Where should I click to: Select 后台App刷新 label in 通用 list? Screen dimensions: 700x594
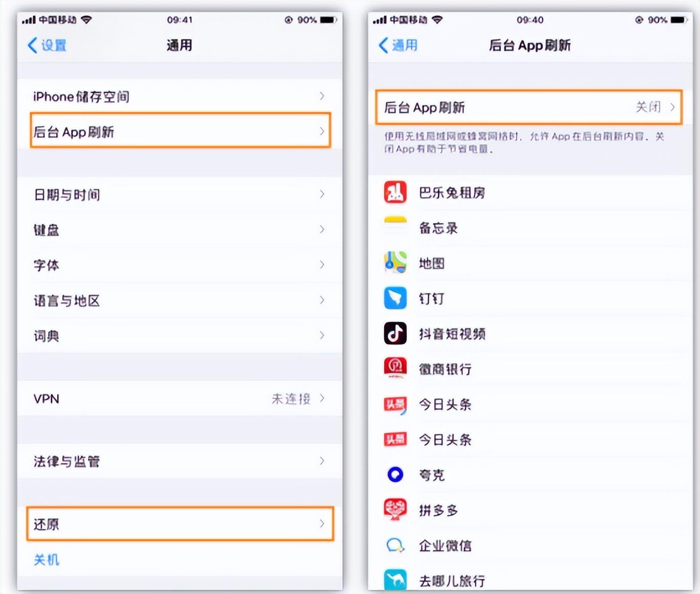(x=74, y=132)
